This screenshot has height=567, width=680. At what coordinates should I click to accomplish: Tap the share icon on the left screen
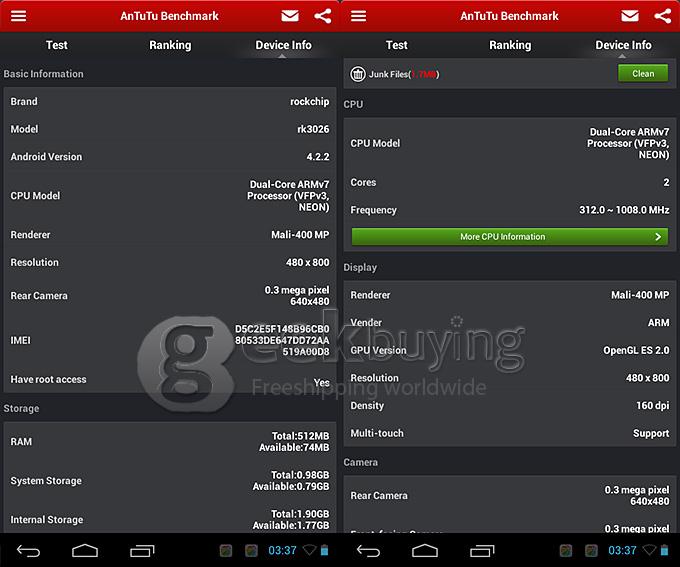point(322,16)
